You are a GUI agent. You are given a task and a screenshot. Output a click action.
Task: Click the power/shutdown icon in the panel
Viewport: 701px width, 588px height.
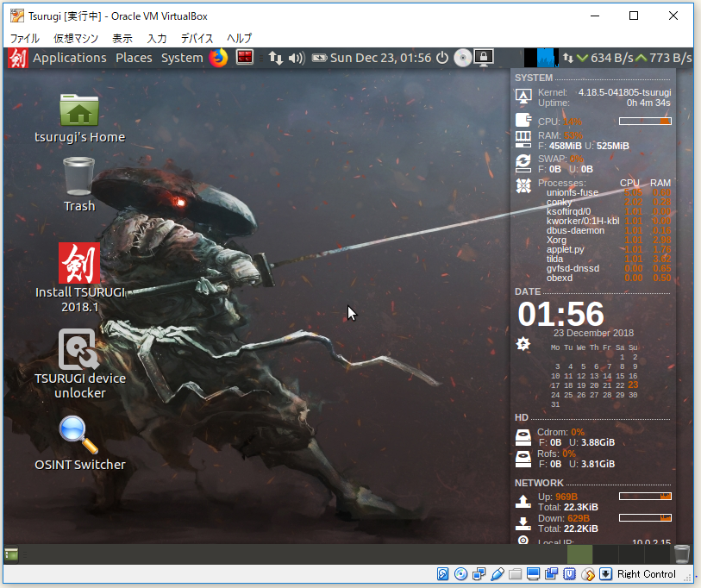coord(442,58)
